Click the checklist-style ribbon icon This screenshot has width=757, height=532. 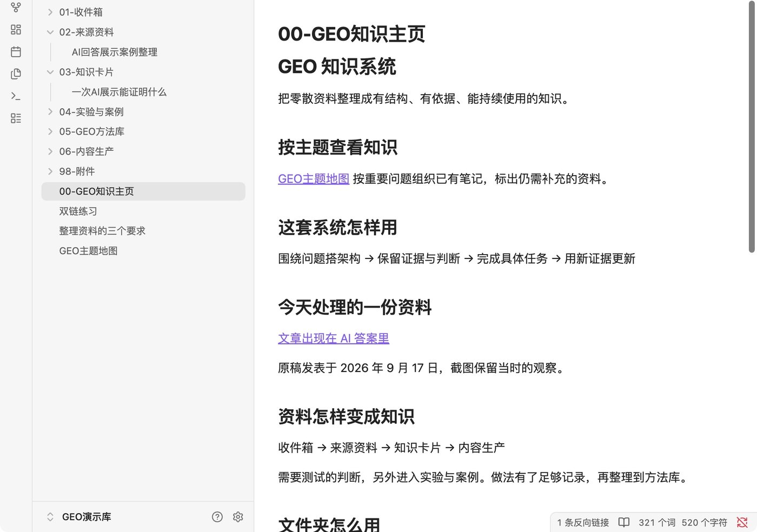[x=16, y=118]
